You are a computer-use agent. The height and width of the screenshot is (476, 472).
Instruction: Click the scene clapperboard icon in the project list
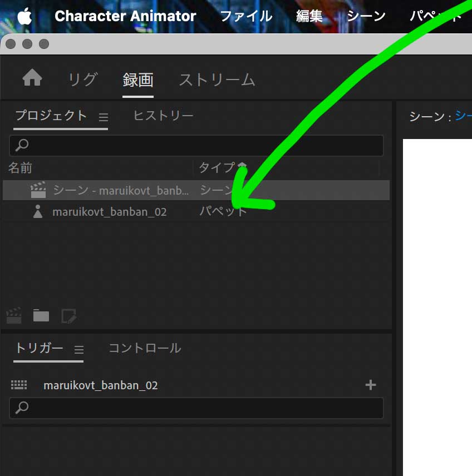(37, 190)
